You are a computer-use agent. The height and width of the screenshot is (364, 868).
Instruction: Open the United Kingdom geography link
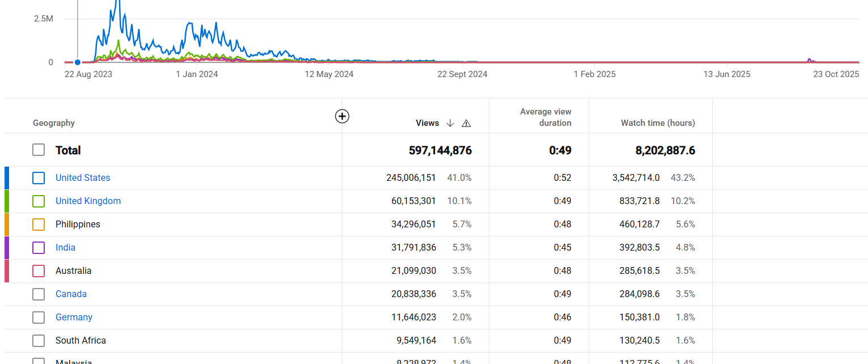pyautogui.click(x=88, y=201)
